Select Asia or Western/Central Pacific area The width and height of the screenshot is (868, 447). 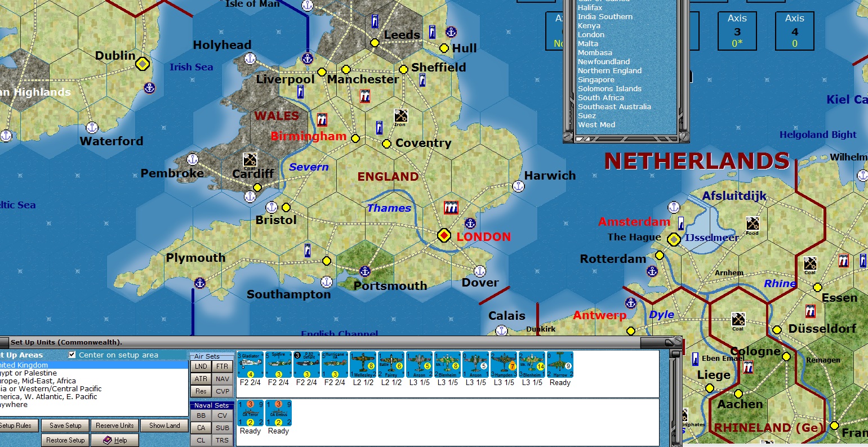click(x=94, y=388)
